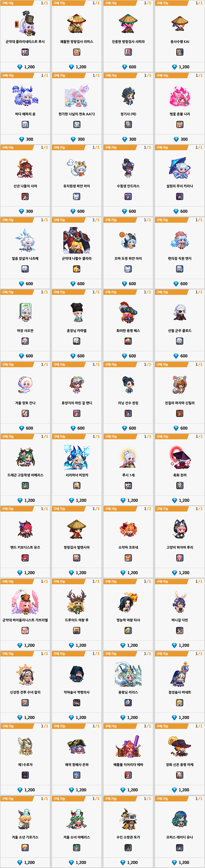Select the 바다 해파리 윤 character portrait icon
The image size is (205, 868).
[x=25, y=124]
